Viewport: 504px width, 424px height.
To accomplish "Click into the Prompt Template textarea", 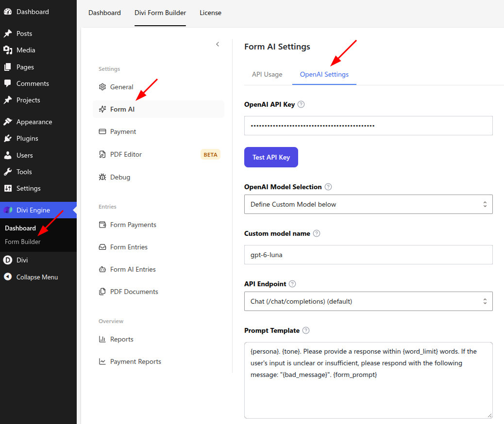I will pyautogui.click(x=369, y=380).
